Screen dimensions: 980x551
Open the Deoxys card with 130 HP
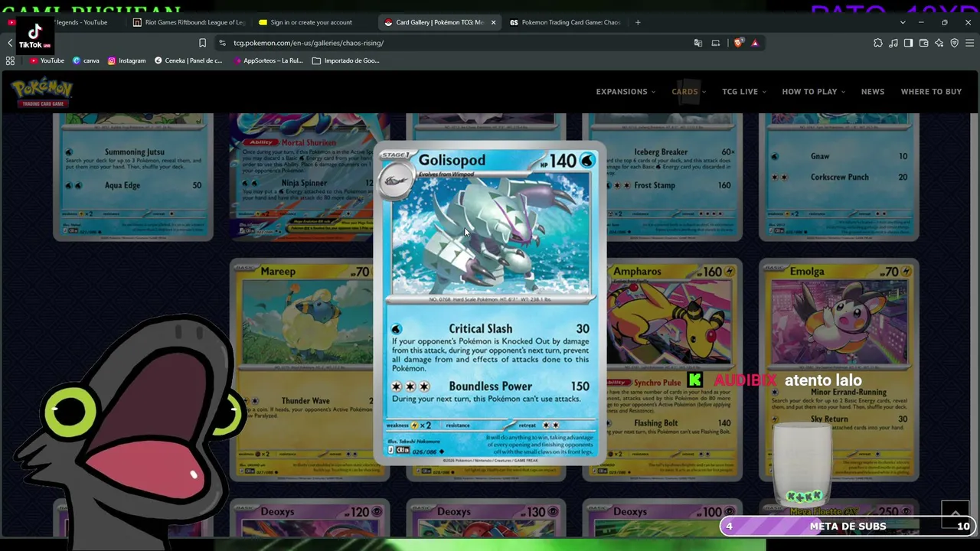[x=486, y=519]
